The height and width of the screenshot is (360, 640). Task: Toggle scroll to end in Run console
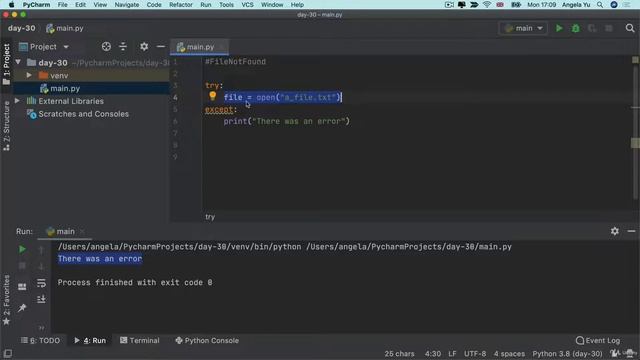[41, 299]
